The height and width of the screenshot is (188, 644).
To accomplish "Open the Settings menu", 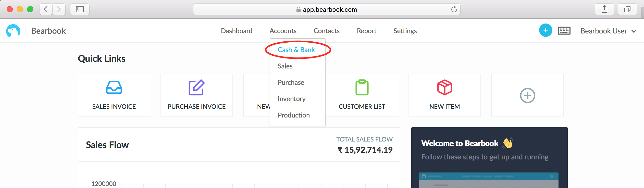I will [405, 31].
